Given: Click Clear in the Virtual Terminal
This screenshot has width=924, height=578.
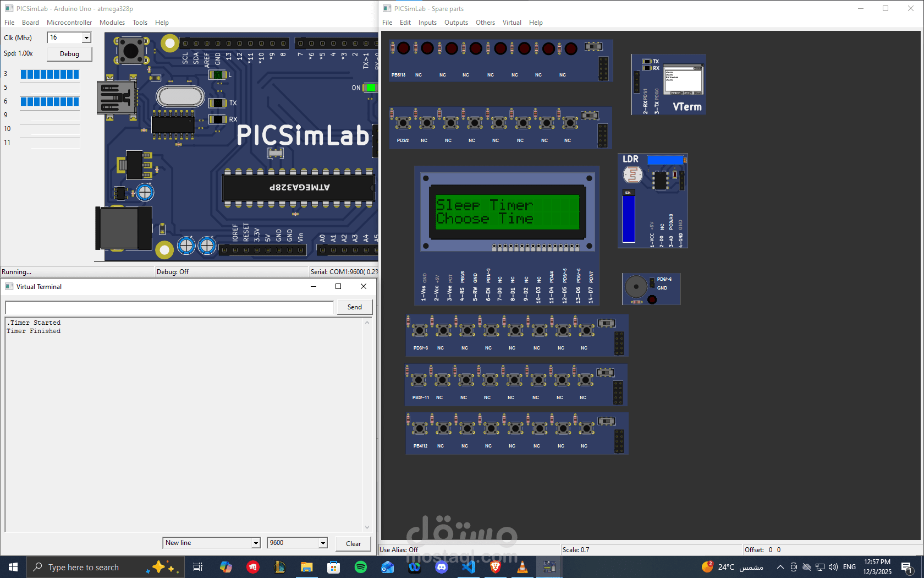Looking at the screenshot, I should click(354, 543).
